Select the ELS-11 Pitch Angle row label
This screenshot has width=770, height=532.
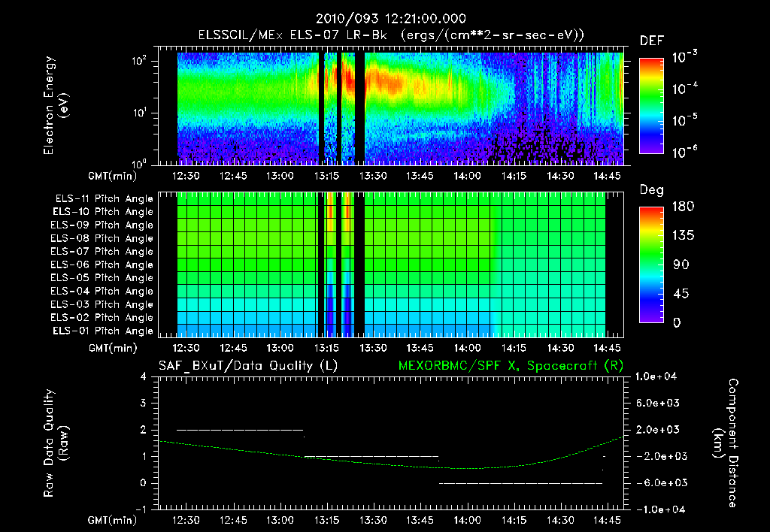pyautogui.click(x=104, y=199)
